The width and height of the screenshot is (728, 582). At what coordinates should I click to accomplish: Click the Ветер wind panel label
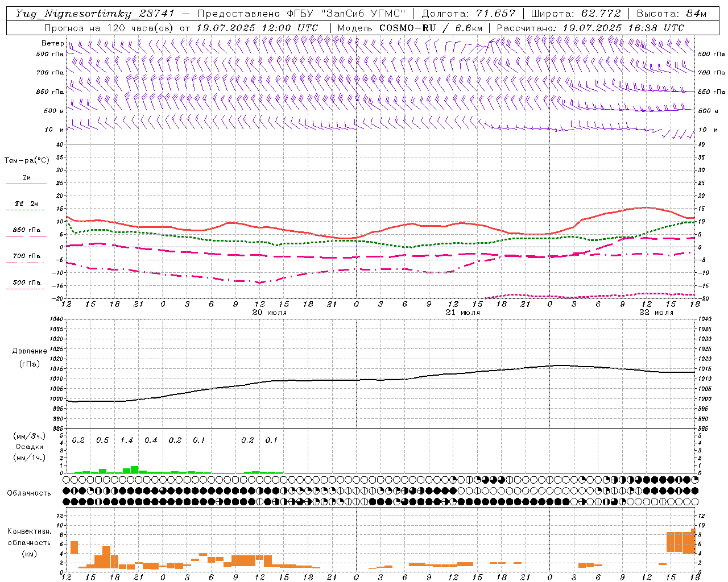click(52, 43)
